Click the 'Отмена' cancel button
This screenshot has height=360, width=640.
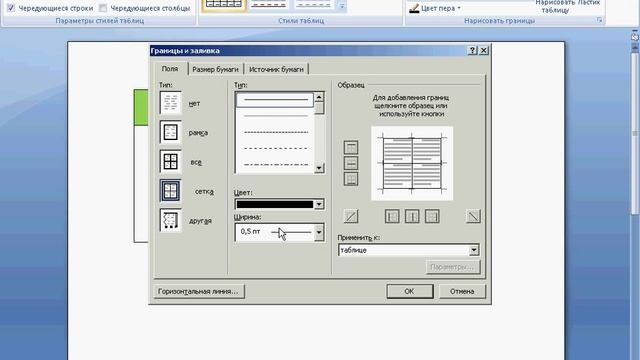(x=462, y=291)
